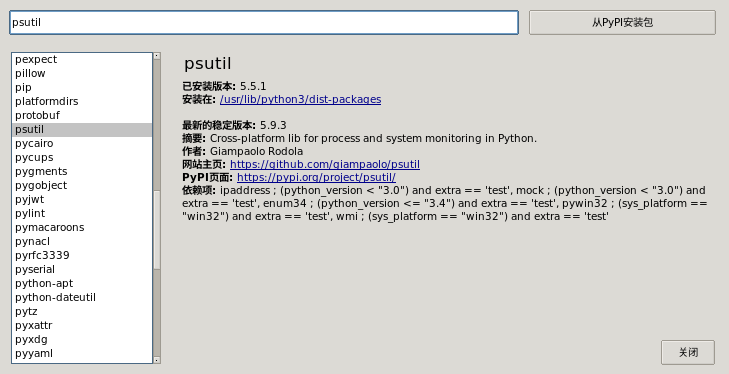The image size is (729, 374).
Task: Select pyxdg in the package list
Action: coord(82,339)
